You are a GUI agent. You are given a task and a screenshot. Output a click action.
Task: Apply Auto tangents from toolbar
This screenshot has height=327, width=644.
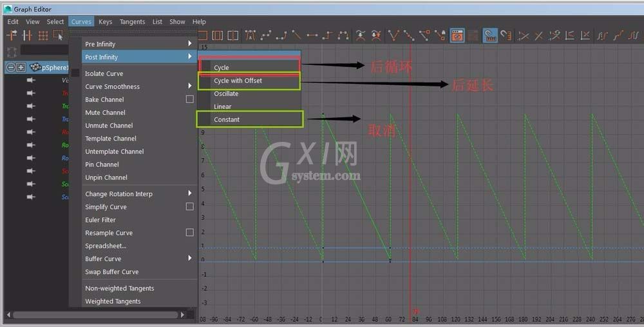250,35
